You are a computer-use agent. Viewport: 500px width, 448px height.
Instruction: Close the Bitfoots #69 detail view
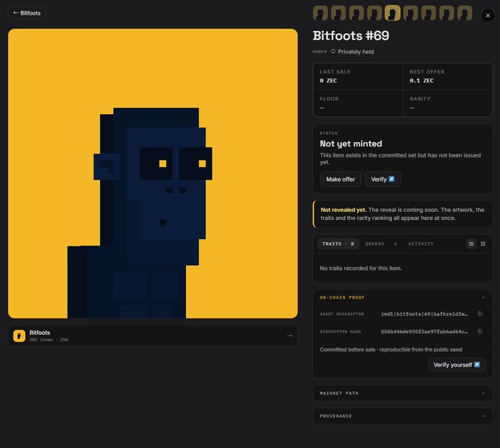point(488,15)
